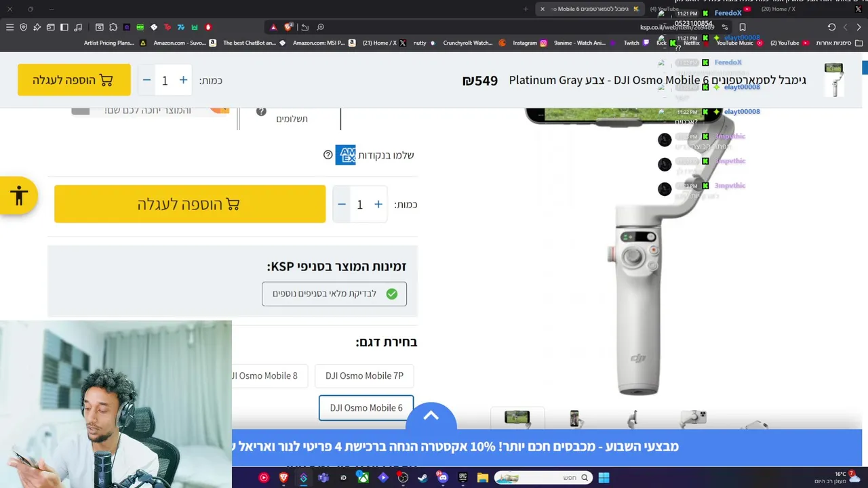The height and width of the screenshot is (488, 868).
Task: Click the product thumbnail in sticky header
Action: (x=834, y=80)
